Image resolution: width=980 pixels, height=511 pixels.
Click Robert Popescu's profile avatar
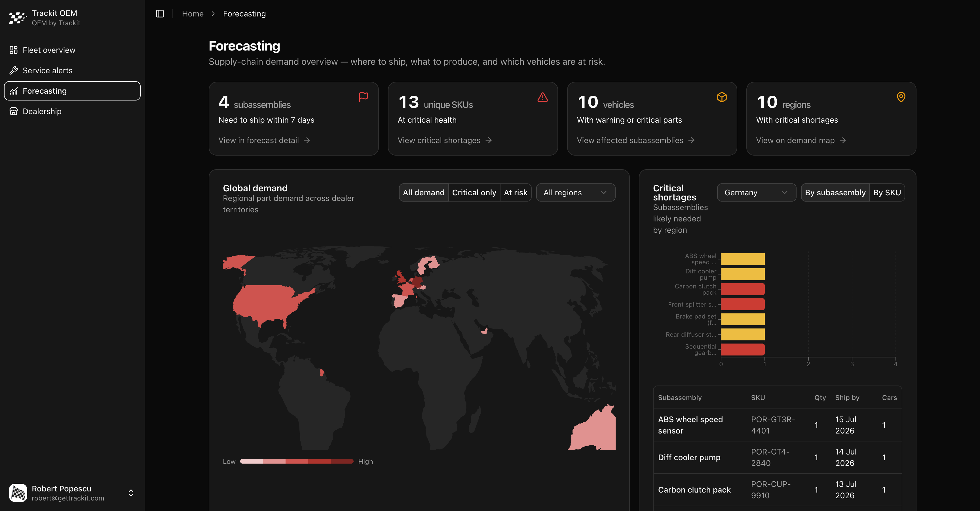click(18, 493)
